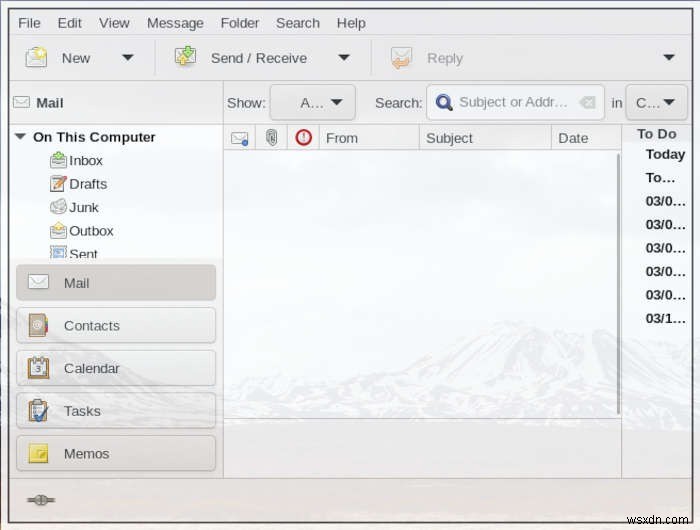This screenshot has height=530, width=700.
Task: Open the Help menu
Action: [351, 23]
